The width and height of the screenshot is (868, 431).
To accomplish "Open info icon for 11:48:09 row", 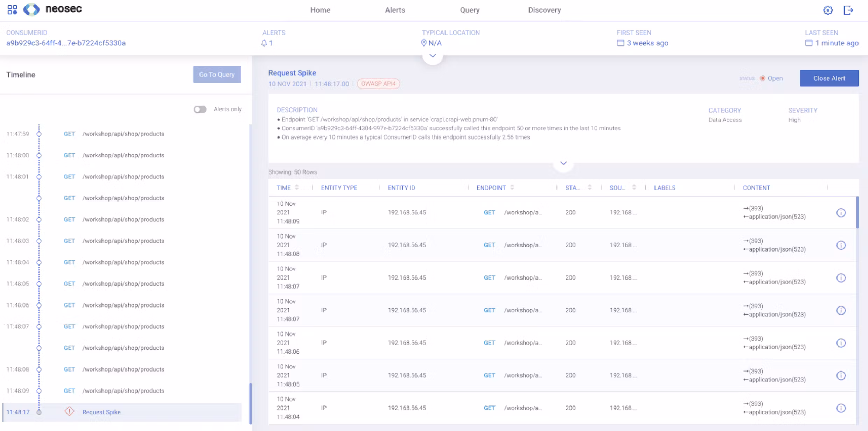I will pyautogui.click(x=841, y=213).
